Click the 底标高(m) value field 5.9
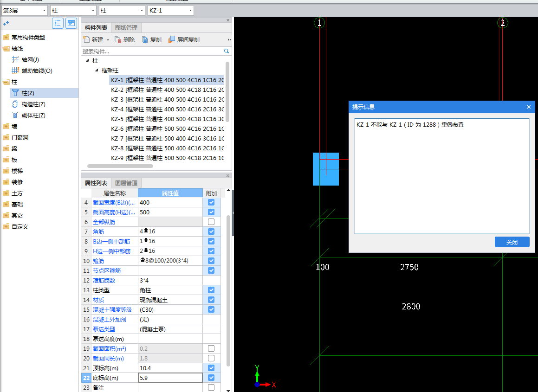 tap(170, 378)
